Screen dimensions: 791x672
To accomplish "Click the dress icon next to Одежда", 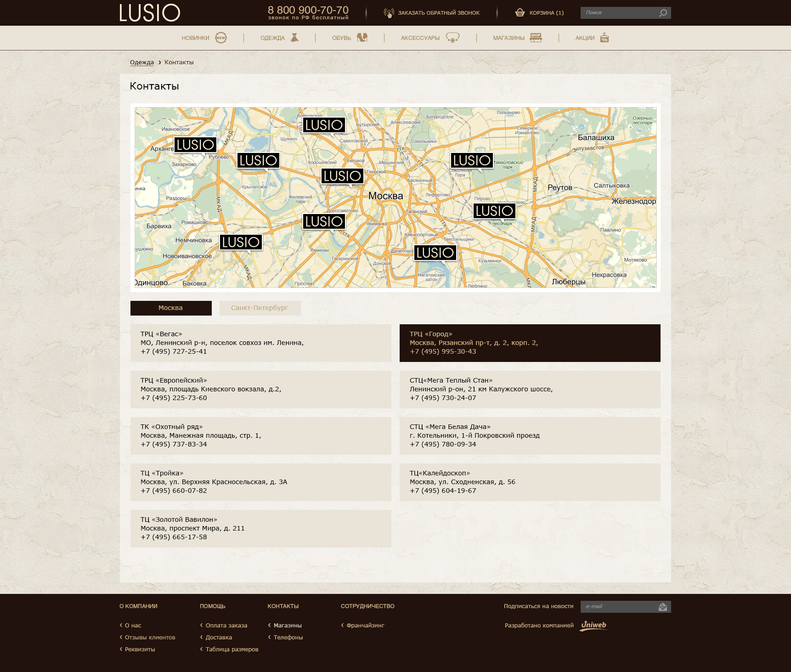I will [294, 38].
